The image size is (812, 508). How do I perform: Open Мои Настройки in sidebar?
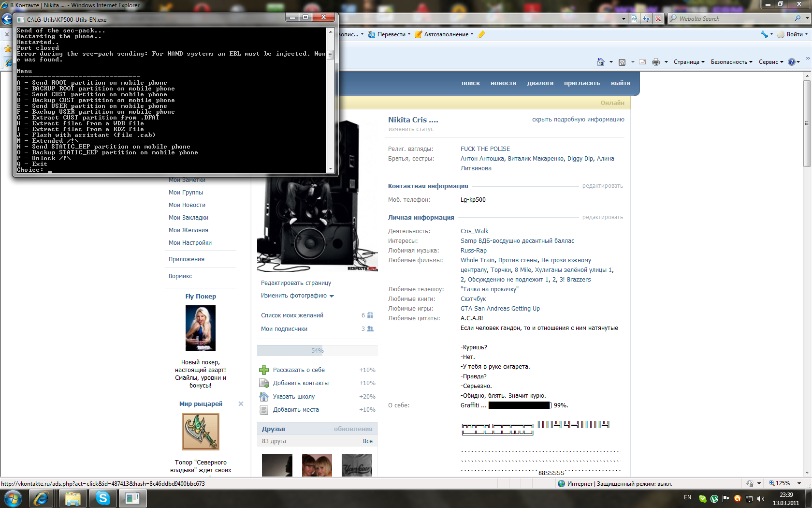click(x=190, y=243)
